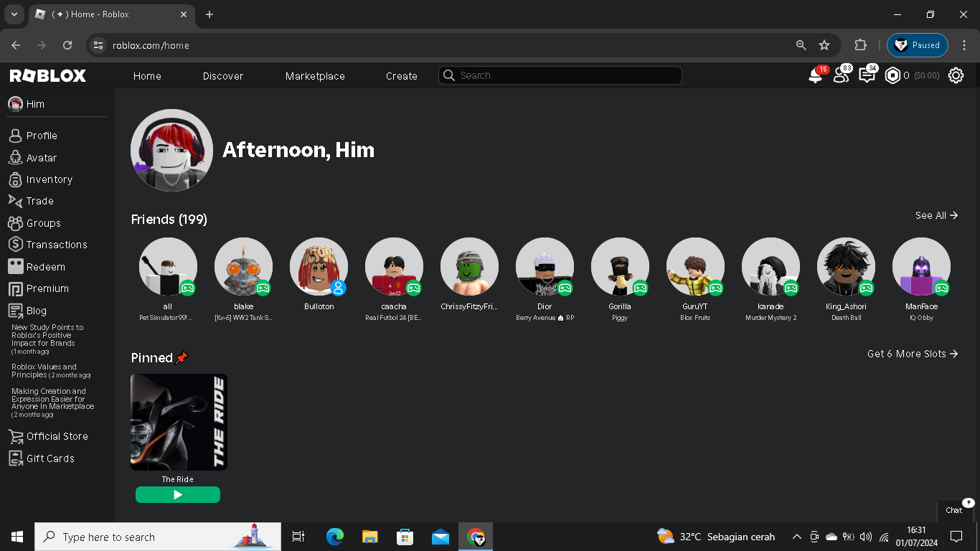Image resolution: width=980 pixels, height=551 pixels.
Task: Open Microsoft Edge from taskbar
Action: click(335, 537)
